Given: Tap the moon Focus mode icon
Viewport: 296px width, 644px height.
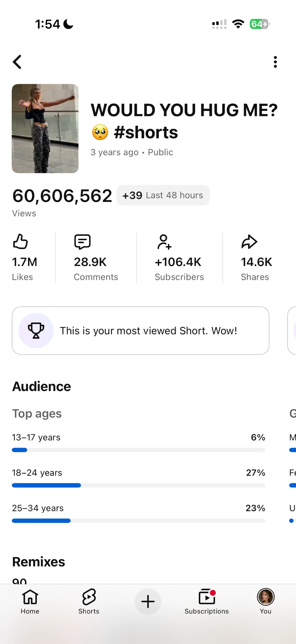Looking at the screenshot, I should tap(68, 24).
